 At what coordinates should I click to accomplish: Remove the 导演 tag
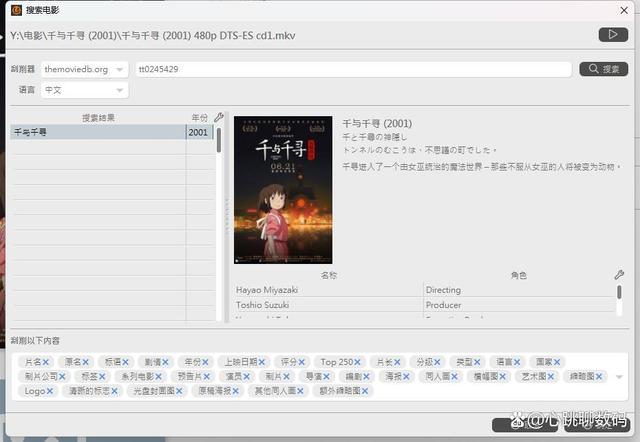(x=327, y=377)
